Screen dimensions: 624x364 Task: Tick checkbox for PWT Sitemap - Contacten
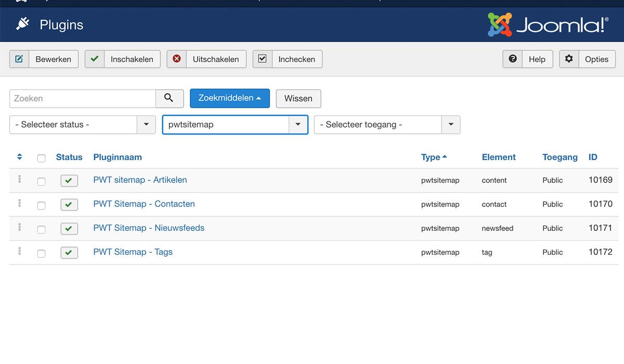point(41,205)
